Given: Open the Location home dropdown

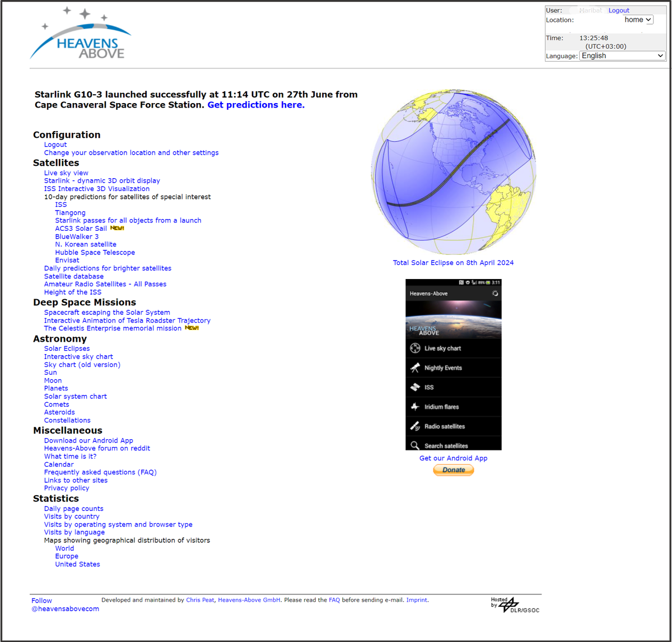Looking at the screenshot, I should [x=638, y=20].
